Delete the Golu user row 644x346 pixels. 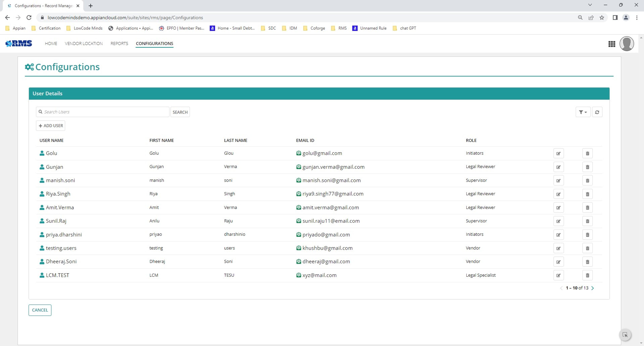click(587, 153)
